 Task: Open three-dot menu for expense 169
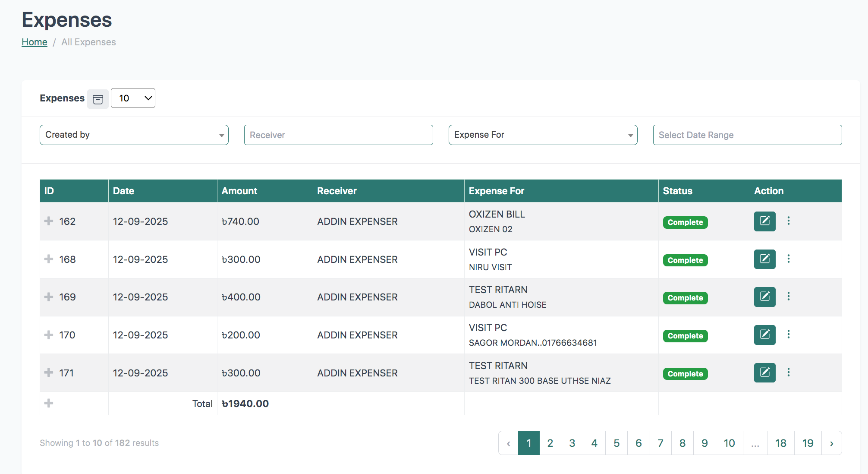[788, 297]
